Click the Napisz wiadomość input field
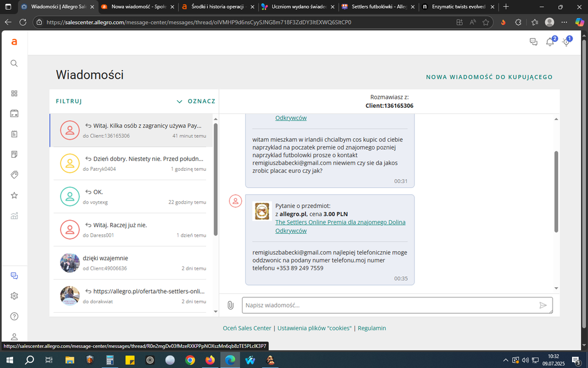This screenshot has width=588, height=368. tap(388, 305)
